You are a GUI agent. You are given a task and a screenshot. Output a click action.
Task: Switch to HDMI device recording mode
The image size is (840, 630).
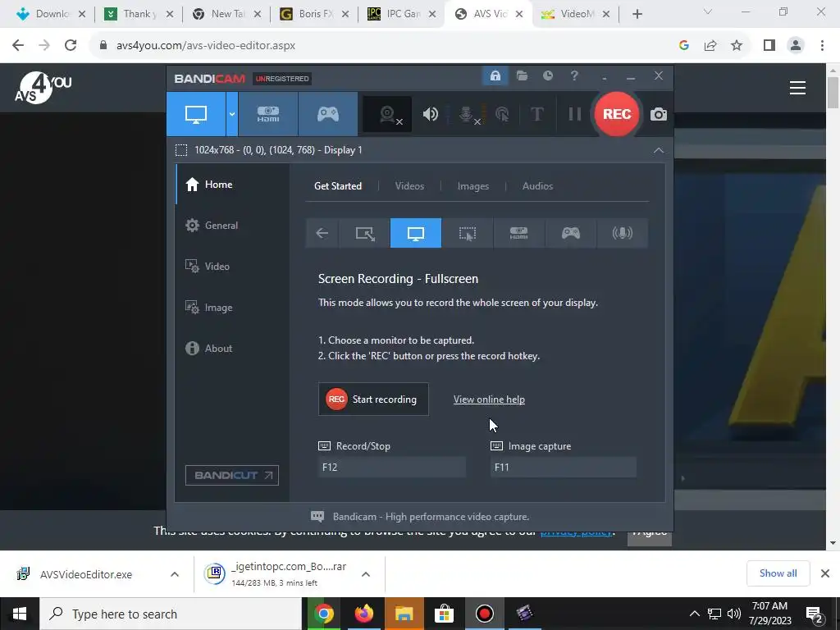pyautogui.click(x=268, y=114)
